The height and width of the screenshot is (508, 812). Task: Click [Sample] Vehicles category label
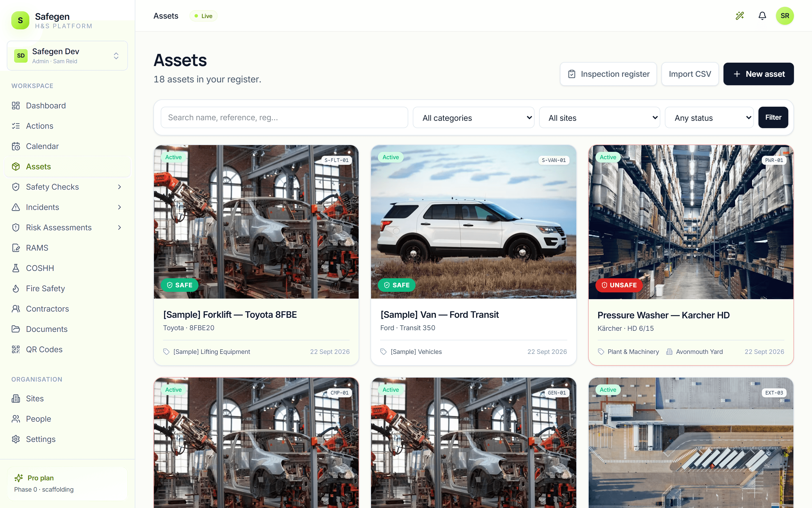coord(416,351)
